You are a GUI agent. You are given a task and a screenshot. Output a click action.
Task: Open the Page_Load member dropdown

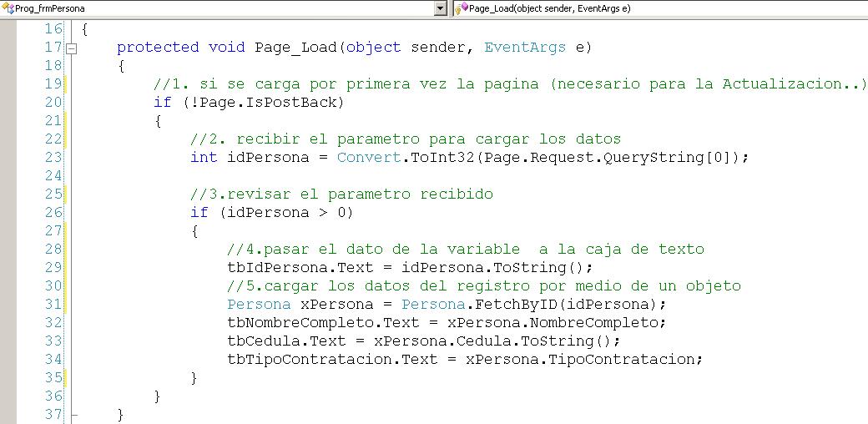click(x=659, y=8)
